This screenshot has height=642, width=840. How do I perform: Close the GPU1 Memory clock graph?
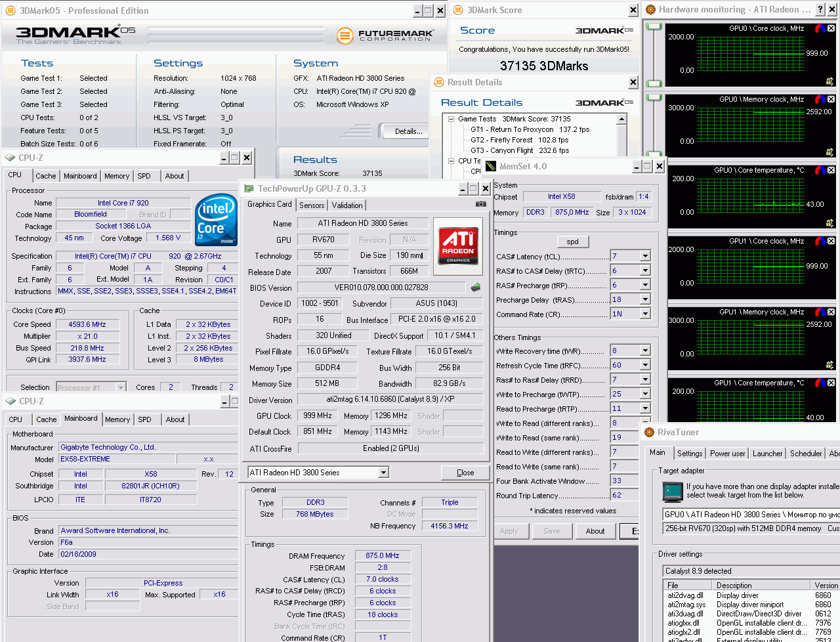coord(831,312)
